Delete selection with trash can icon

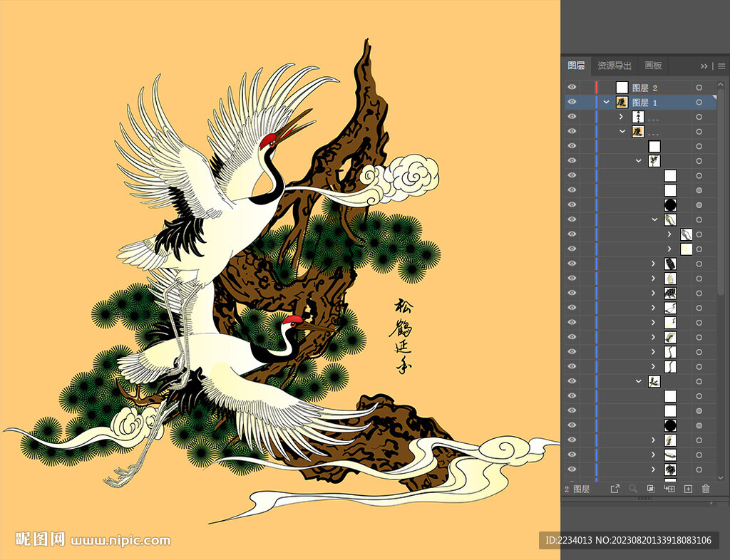[706, 488]
